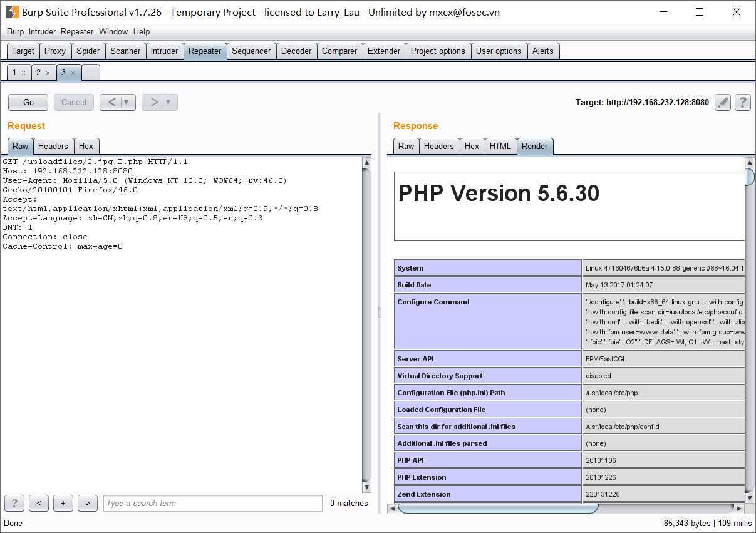Image resolution: width=756 pixels, height=533 pixels.
Task: Select the Response Headers tab
Action: pyautogui.click(x=438, y=146)
